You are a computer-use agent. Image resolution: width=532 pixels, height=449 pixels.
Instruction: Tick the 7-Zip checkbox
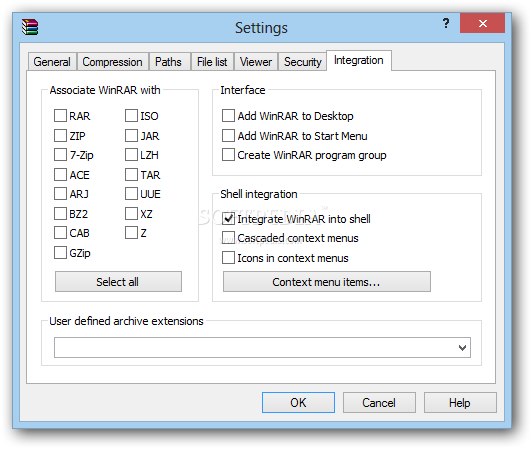[60, 154]
